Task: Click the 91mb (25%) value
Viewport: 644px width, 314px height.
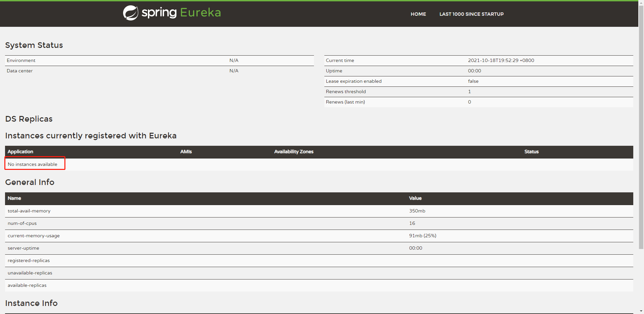Action: [x=423, y=236]
